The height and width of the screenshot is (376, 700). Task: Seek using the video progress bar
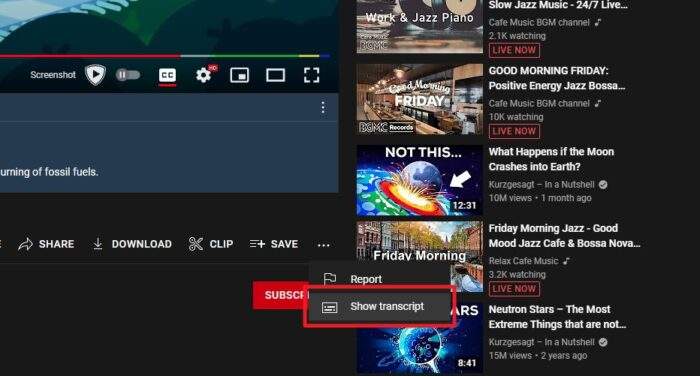point(165,56)
